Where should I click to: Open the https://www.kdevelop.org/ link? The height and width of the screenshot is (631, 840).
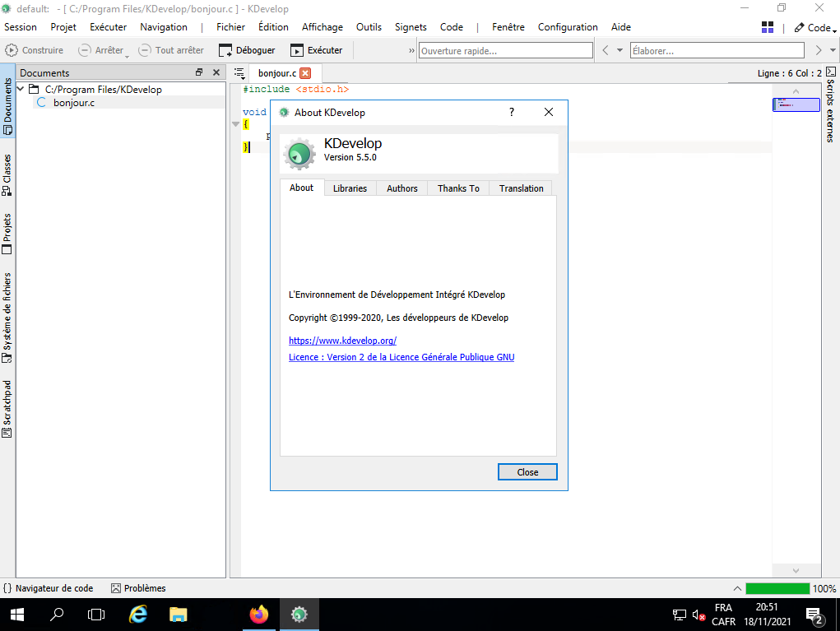click(x=342, y=341)
